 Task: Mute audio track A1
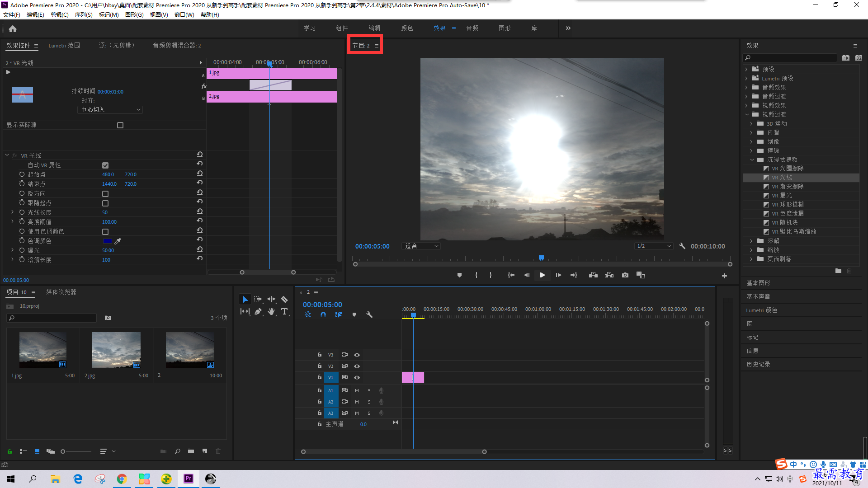(x=357, y=390)
